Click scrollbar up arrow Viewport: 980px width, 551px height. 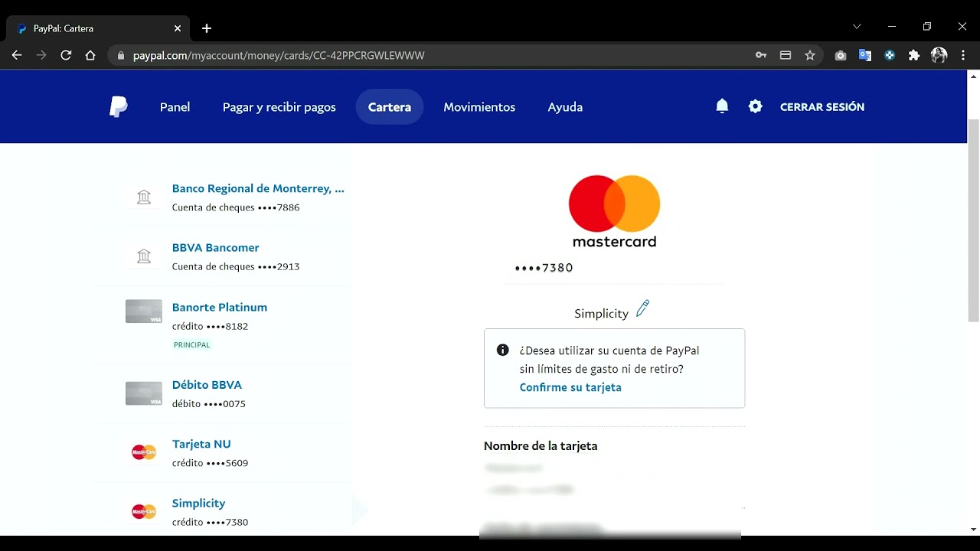pos(974,76)
